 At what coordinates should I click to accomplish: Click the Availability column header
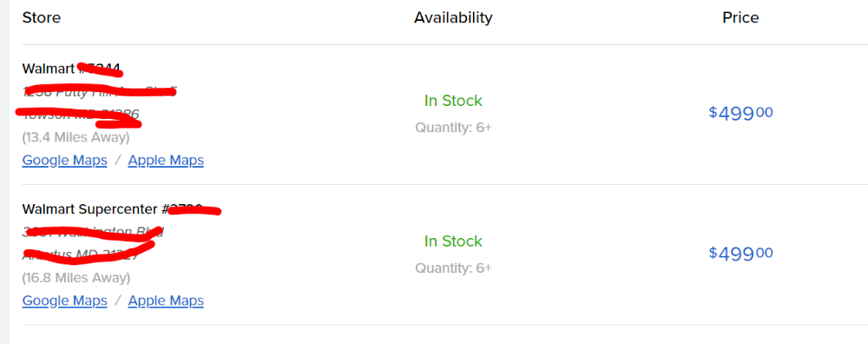[453, 17]
